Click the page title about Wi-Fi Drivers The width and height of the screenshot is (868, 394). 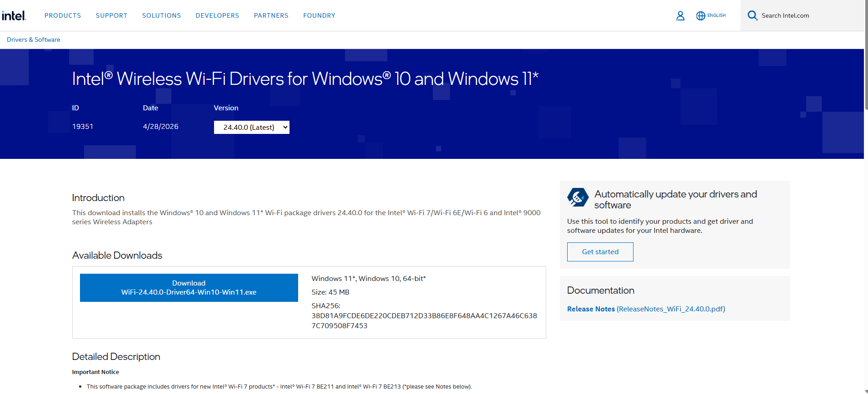(305, 79)
